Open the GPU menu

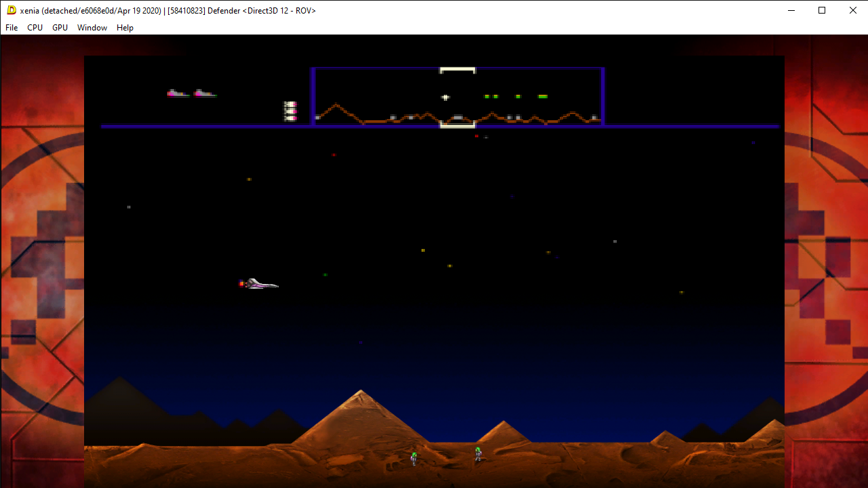pos(59,28)
